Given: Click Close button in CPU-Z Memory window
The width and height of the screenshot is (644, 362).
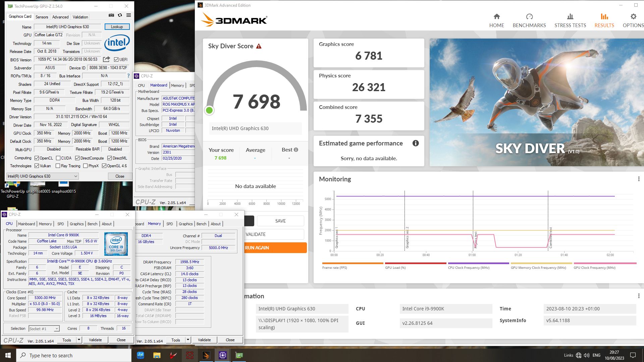Looking at the screenshot, I should (230, 340).
